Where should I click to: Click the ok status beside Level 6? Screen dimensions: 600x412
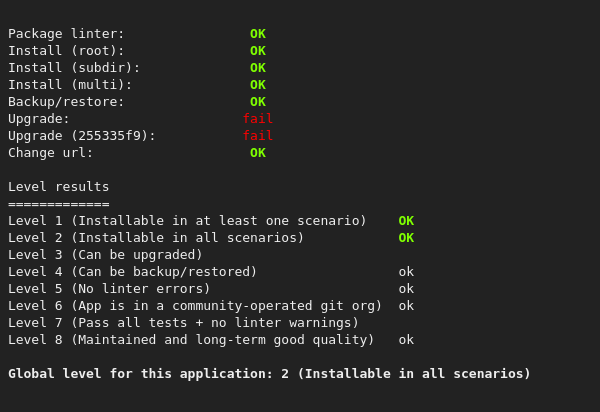tap(406, 306)
